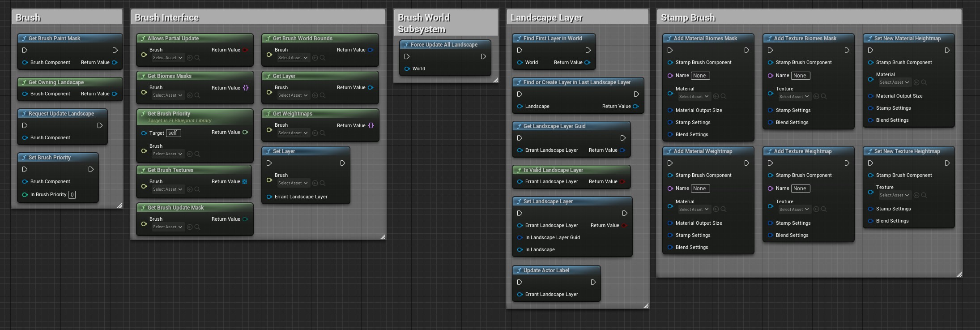This screenshot has width=980, height=330.
Task: Select the Set Brush Priority node header
Action: 58,158
